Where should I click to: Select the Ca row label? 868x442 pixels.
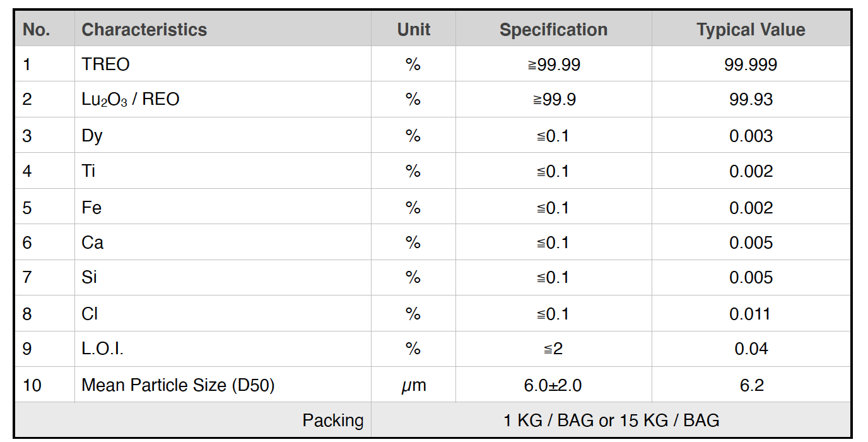tap(93, 242)
